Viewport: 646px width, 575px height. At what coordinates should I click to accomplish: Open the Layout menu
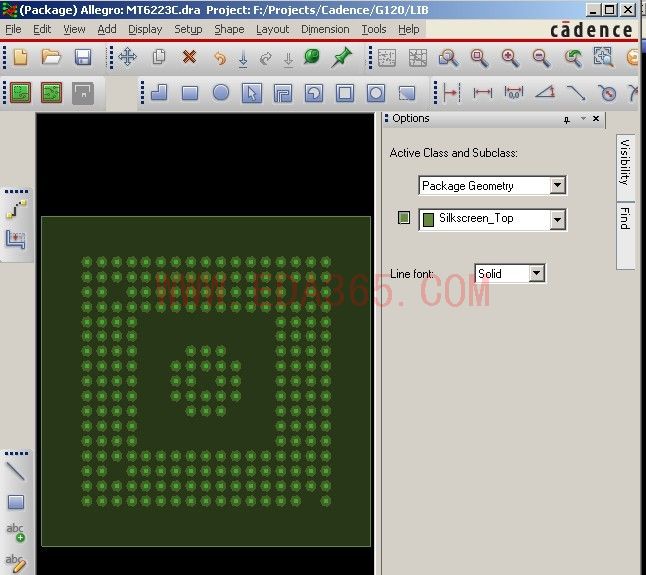[272, 29]
